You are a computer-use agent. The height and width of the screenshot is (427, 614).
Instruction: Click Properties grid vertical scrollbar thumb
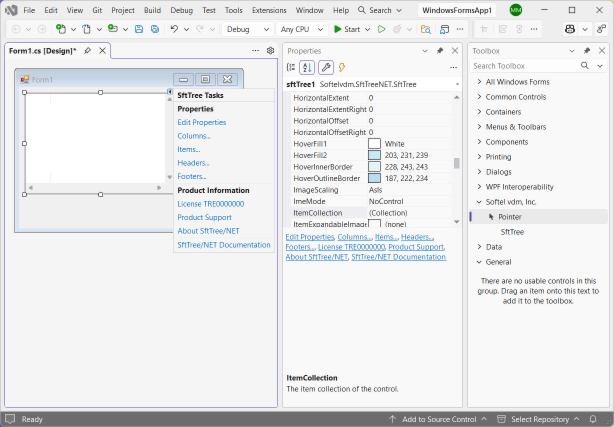pyautogui.click(x=457, y=163)
